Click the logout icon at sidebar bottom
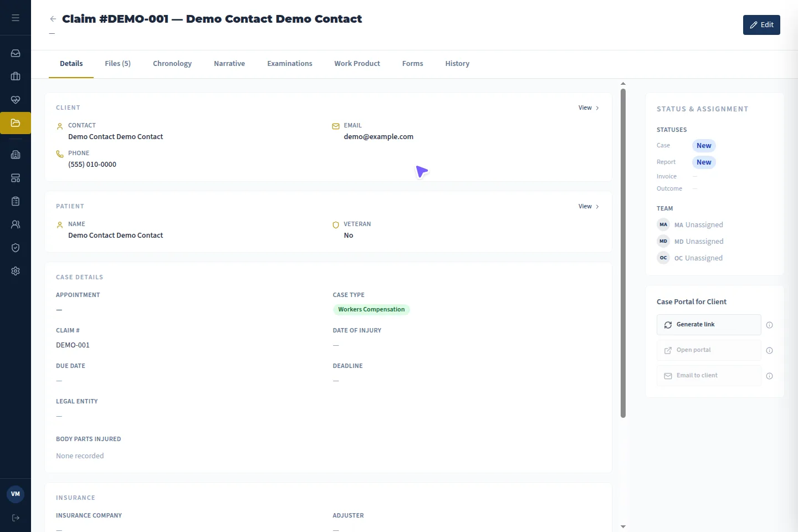 pyautogui.click(x=16, y=518)
